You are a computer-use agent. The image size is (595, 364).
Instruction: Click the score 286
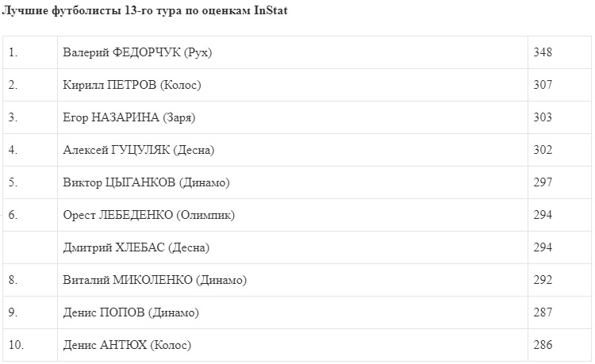pyautogui.click(x=543, y=345)
